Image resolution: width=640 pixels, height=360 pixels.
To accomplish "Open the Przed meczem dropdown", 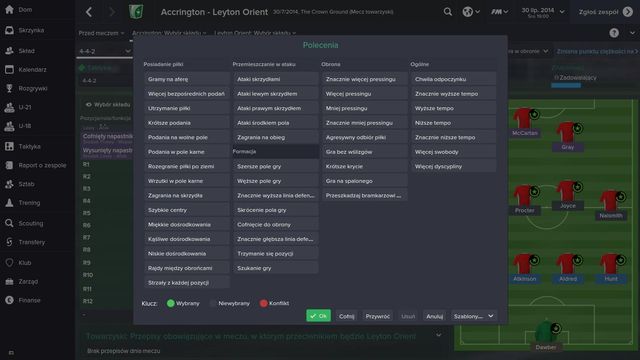I will tap(101, 33).
